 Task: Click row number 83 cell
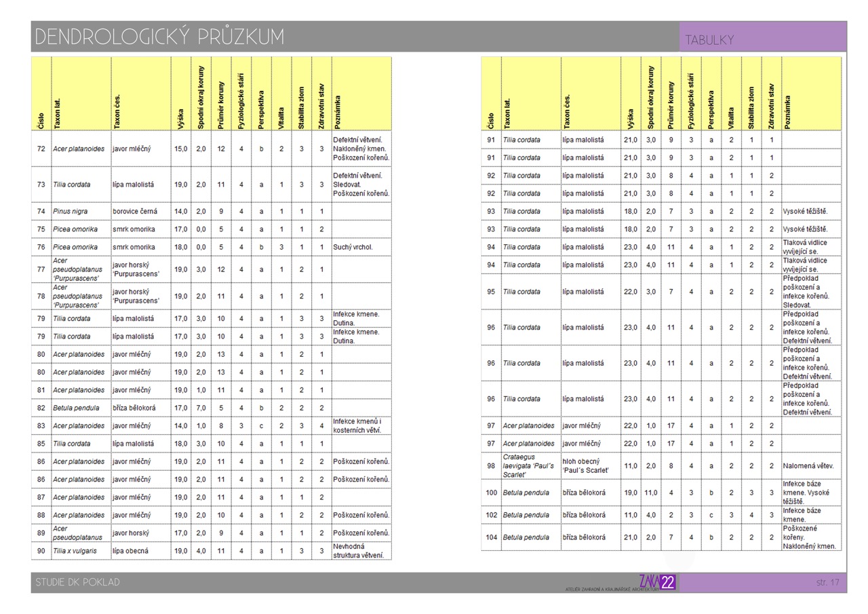[x=41, y=426]
